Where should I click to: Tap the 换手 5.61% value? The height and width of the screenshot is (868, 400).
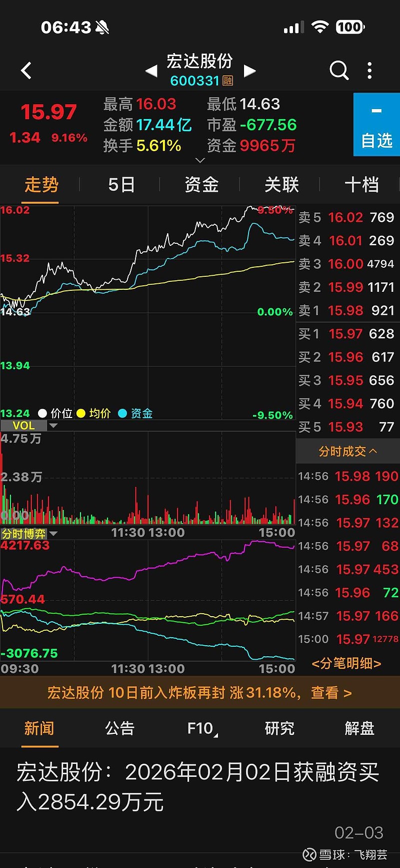[x=158, y=146]
